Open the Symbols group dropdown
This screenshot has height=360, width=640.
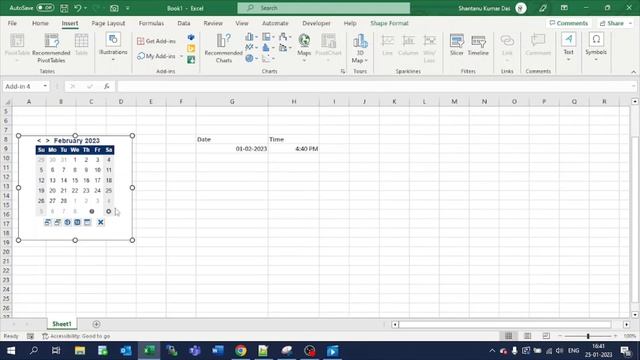(596, 47)
